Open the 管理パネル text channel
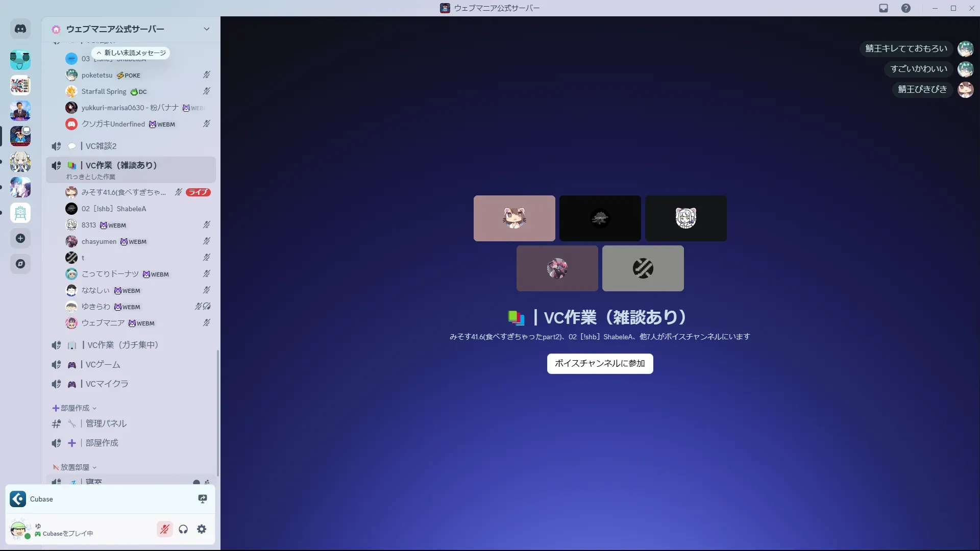 click(106, 423)
